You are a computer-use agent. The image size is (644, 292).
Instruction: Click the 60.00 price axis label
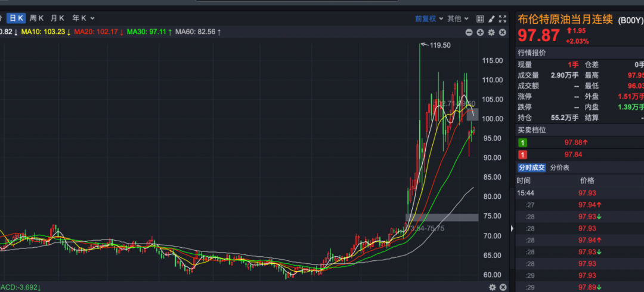click(492, 275)
